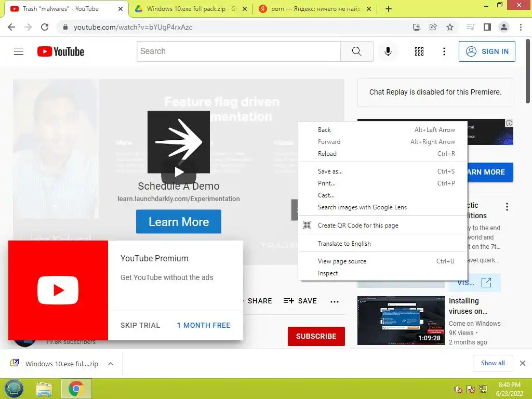Open the media controls icon in Chrome toolbar
Screen dimensions: 532x399
pos(470,27)
